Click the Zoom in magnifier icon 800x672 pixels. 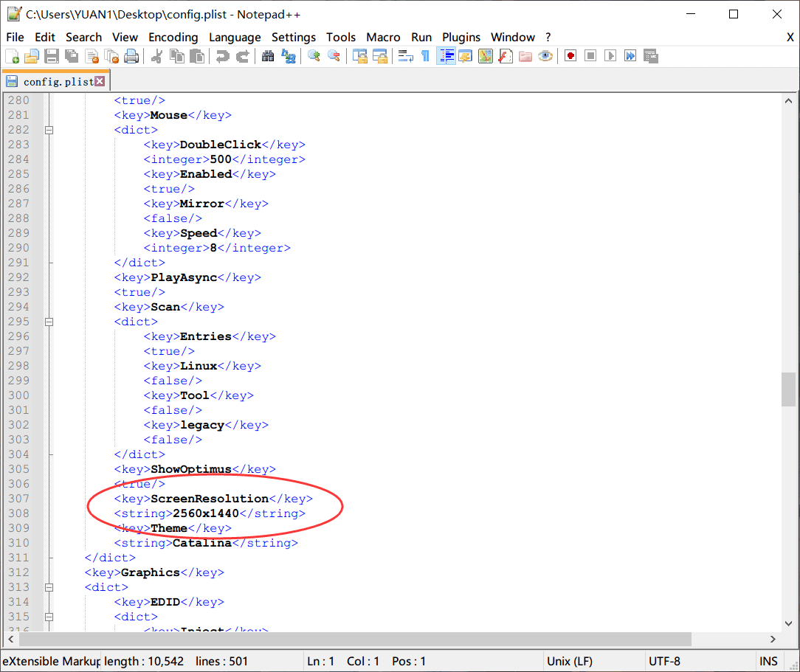point(314,56)
